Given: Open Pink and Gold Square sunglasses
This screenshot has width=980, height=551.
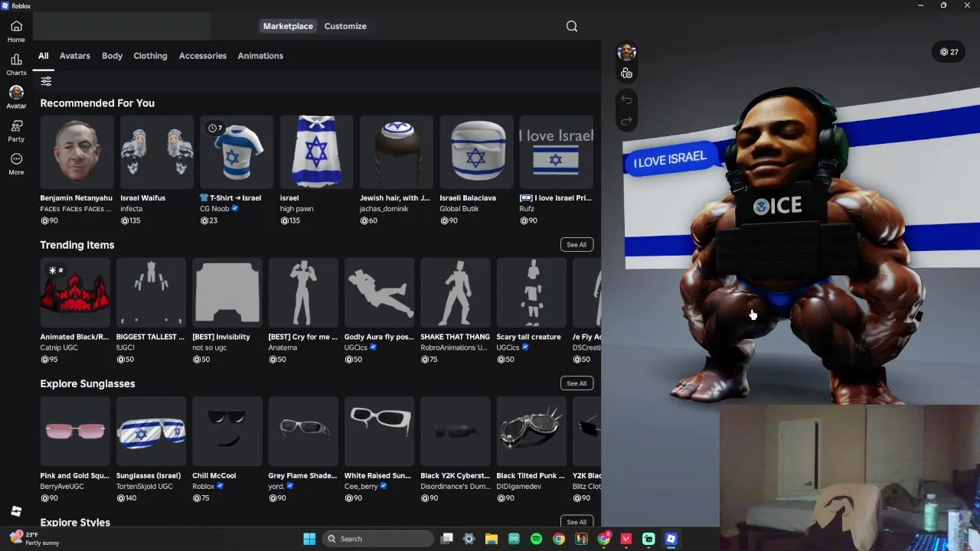Looking at the screenshot, I should pyautogui.click(x=75, y=431).
